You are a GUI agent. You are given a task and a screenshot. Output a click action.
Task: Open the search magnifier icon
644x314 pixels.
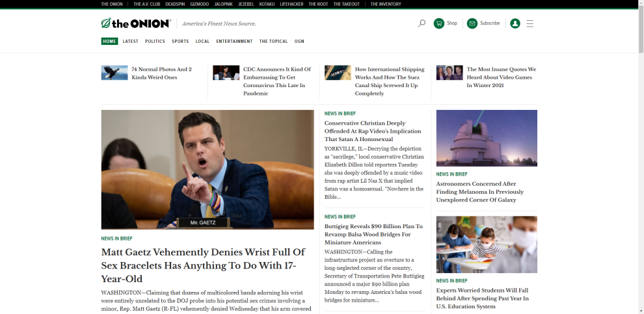[422, 23]
